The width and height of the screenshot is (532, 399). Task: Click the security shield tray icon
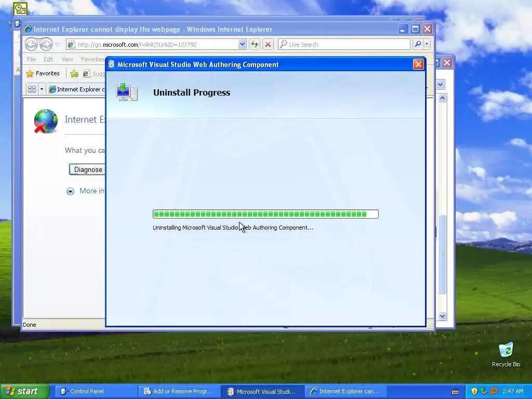(x=474, y=391)
